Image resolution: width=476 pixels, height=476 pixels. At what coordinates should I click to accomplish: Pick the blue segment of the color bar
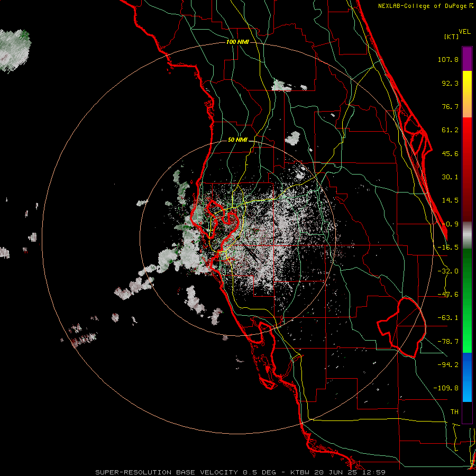(467, 377)
